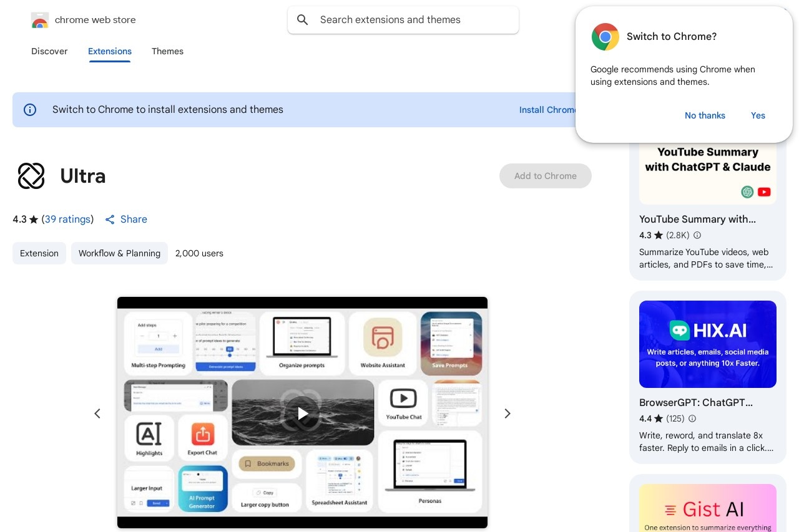Viewport: 799px width, 532px height.
Task: Open the HIX.AI BrowserGPT thumbnail
Action: pos(708,344)
